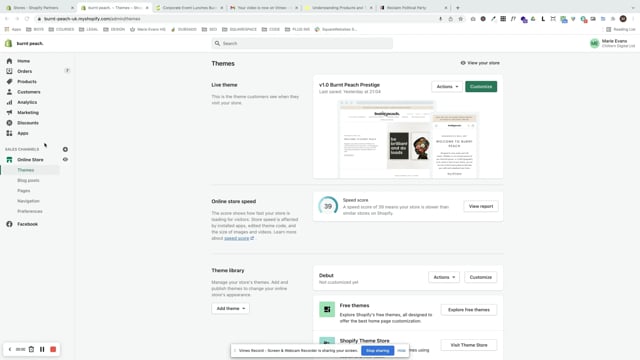This screenshot has height=360, width=640.
Task: Delete recording with trash icon
Action: pyautogui.click(x=31, y=349)
